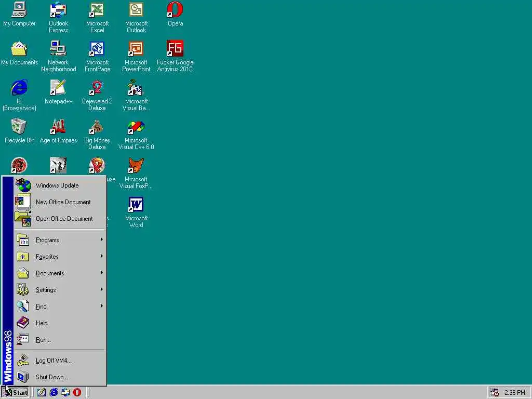Screen dimensions: 532x399
Task: Launch Opera from the Quick Launch bar
Action: (x=77, y=392)
